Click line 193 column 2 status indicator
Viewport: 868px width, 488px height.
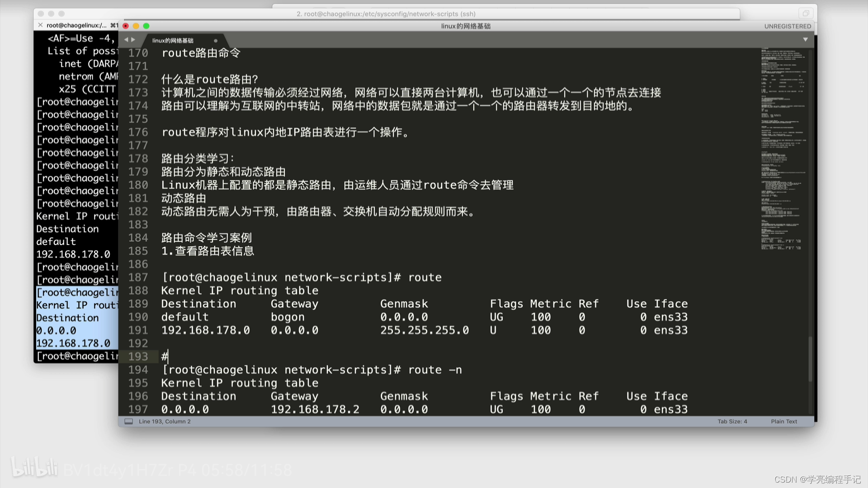pos(168,421)
